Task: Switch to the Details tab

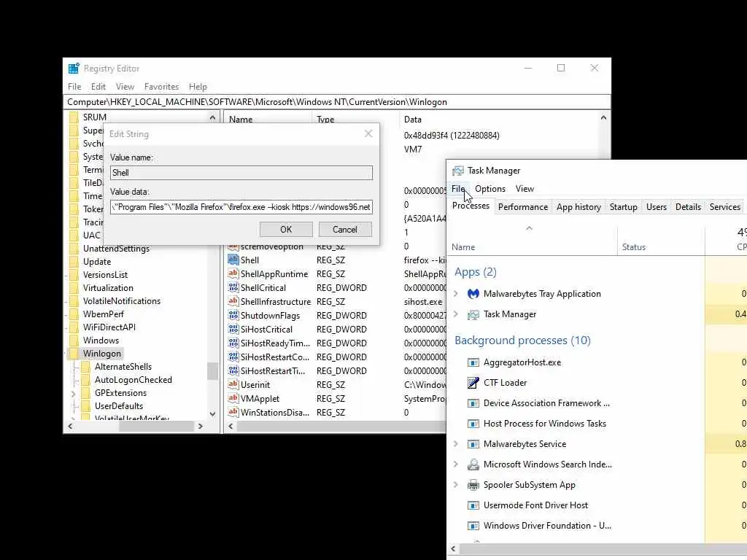Action: [x=688, y=206]
